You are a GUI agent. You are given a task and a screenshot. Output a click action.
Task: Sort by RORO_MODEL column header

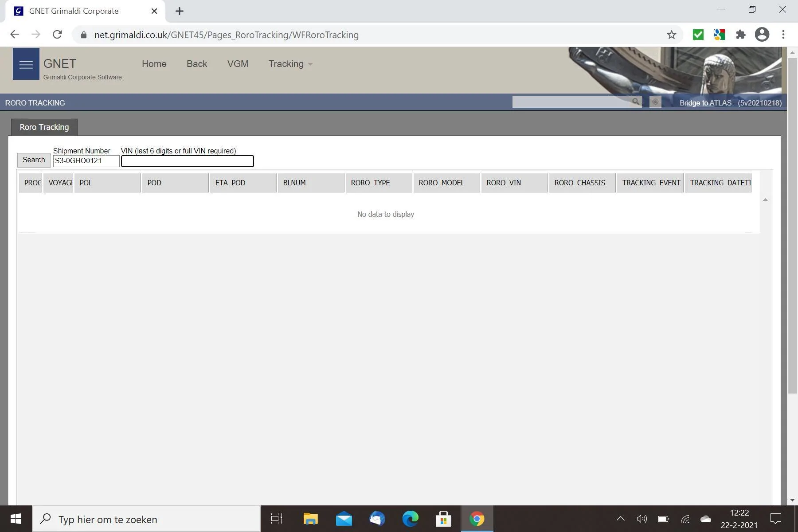tap(447, 183)
